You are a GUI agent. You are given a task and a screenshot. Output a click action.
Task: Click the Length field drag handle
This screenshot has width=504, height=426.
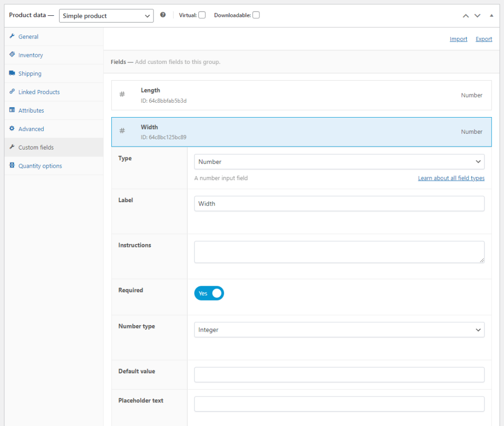pos(122,95)
